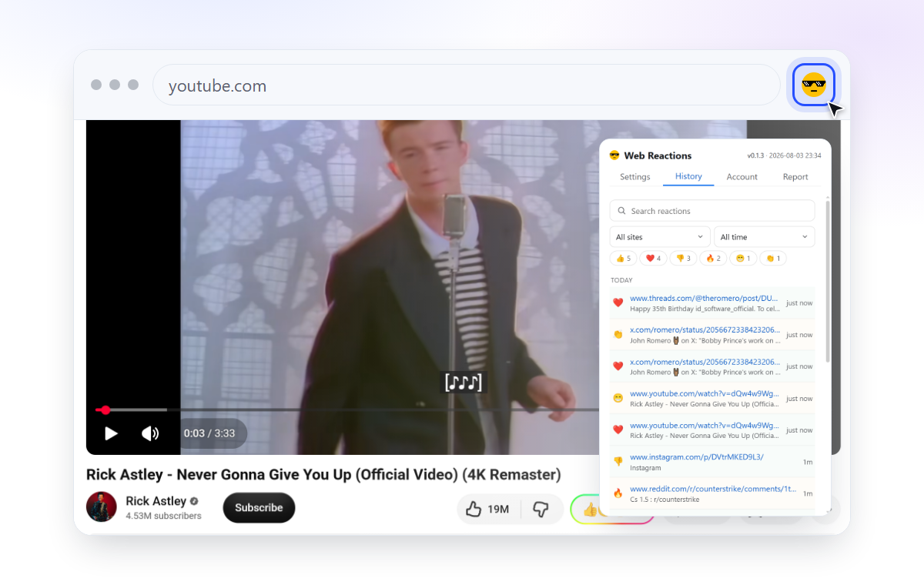This screenshot has width=924, height=585.
Task: Click the verified badge beside Rick Astley
Action: (195, 501)
